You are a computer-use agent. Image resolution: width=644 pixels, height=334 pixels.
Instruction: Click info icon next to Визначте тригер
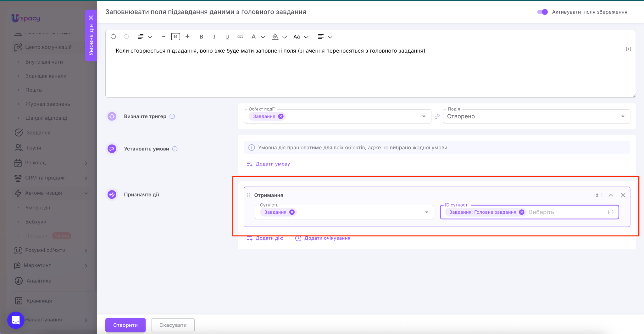(x=172, y=116)
